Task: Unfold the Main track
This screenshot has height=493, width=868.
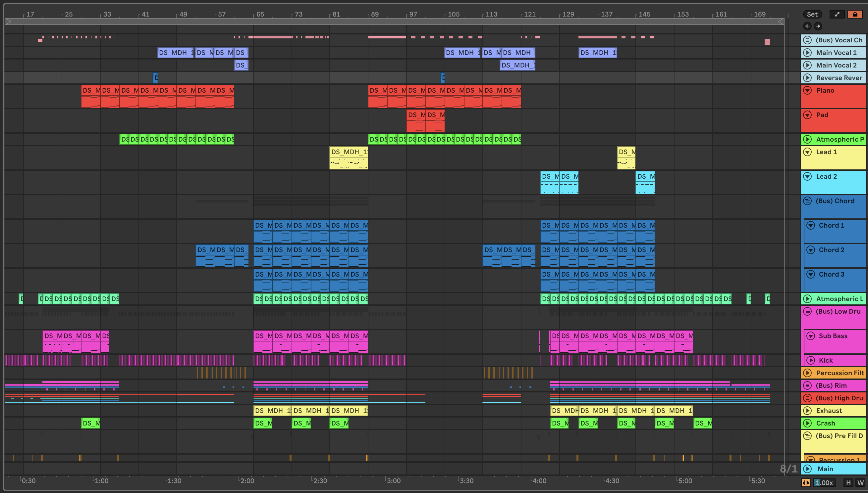Action: (x=808, y=469)
